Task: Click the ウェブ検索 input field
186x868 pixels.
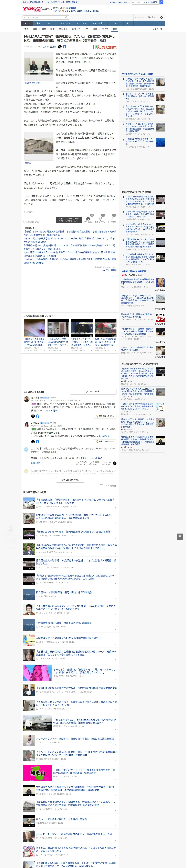Action: click(x=137, y=2)
